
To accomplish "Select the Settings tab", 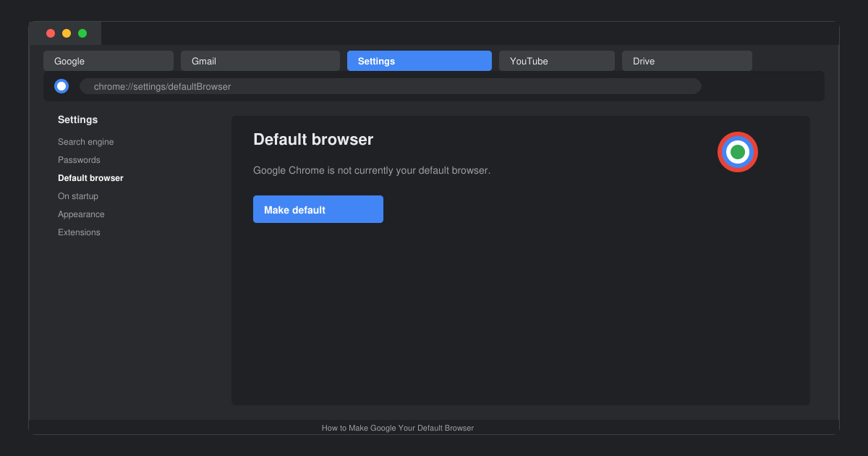I will pyautogui.click(x=420, y=61).
